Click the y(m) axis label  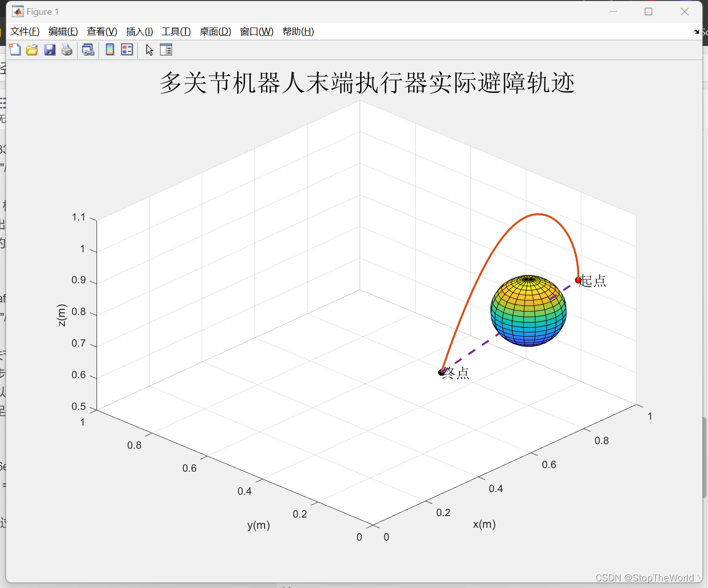(258, 525)
